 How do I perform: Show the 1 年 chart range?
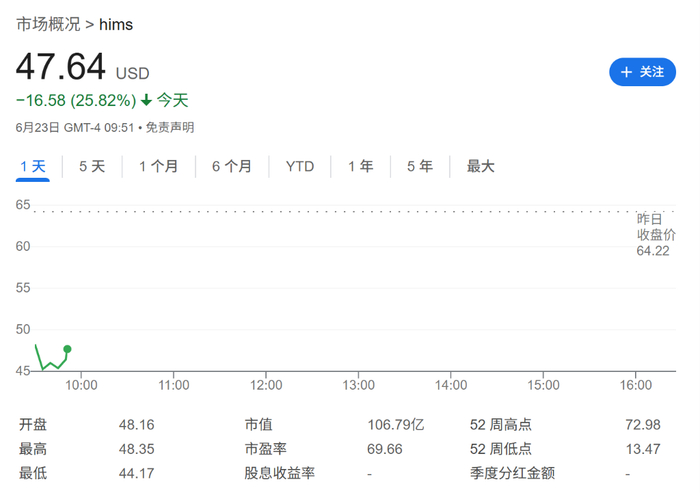click(361, 166)
